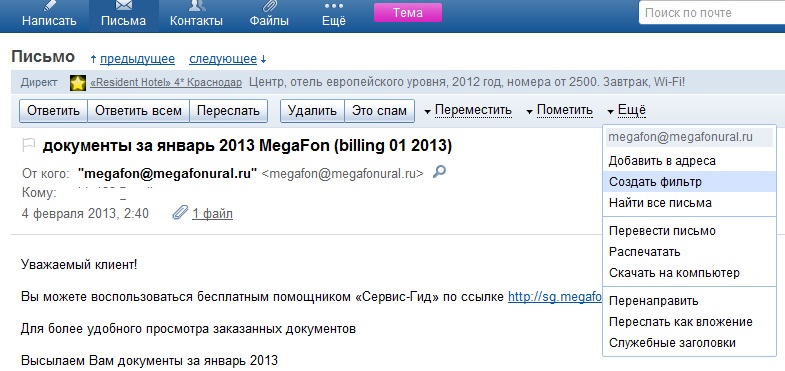Choose Создать фильтр menu item
This screenshot has width=785, height=371.
(690, 182)
